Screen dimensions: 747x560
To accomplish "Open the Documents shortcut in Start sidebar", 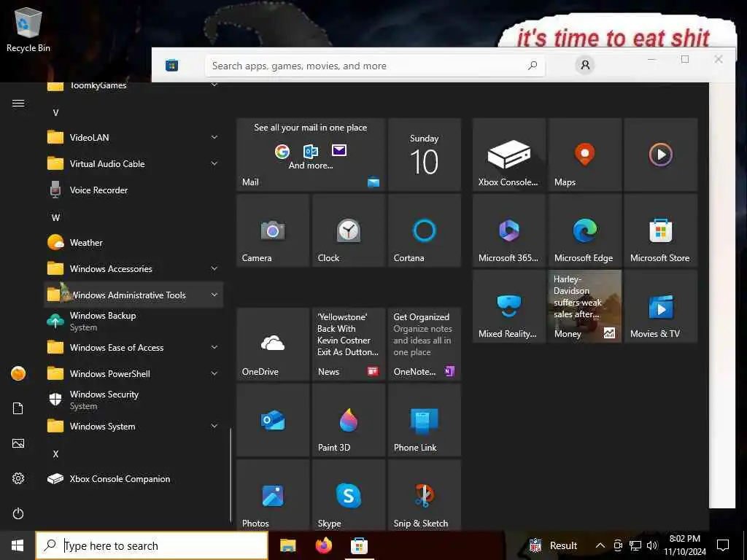I will (18, 408).
